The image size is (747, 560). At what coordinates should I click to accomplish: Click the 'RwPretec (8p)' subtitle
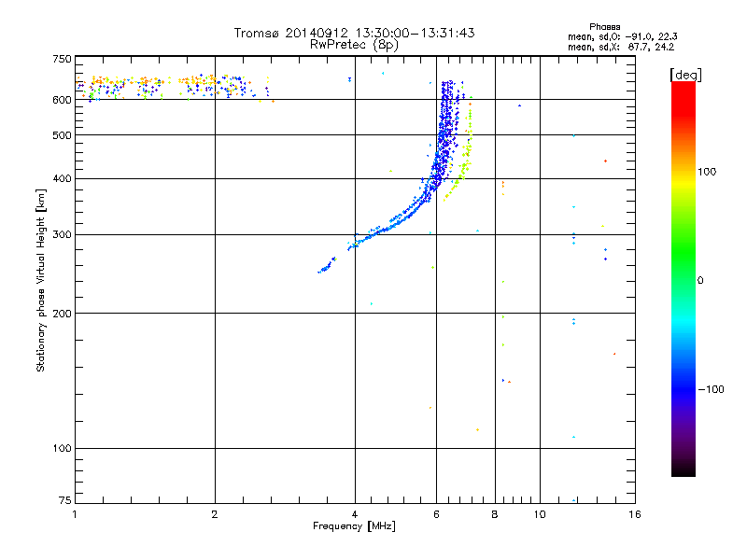point(354,45)
